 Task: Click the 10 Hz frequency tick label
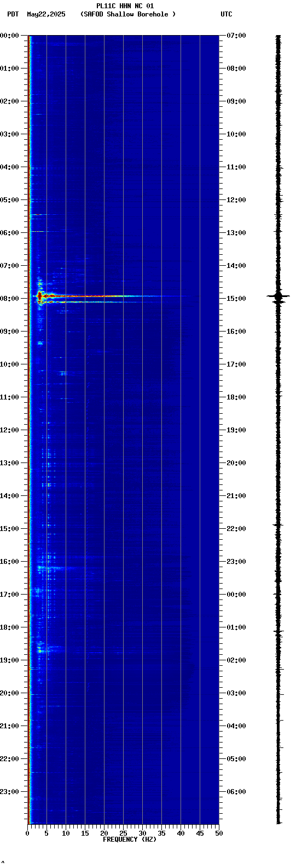[66, 833]
